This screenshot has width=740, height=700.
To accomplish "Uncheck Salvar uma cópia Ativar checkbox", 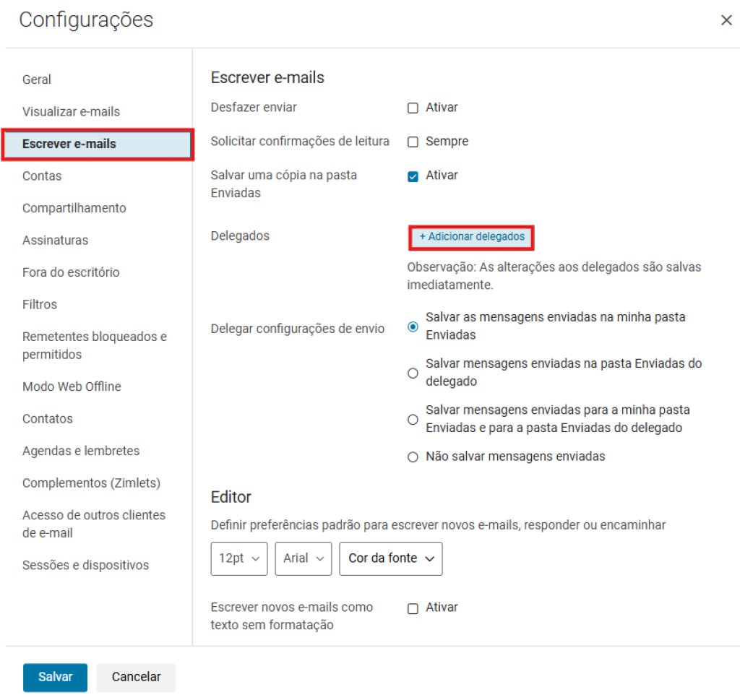I will 413,176.
